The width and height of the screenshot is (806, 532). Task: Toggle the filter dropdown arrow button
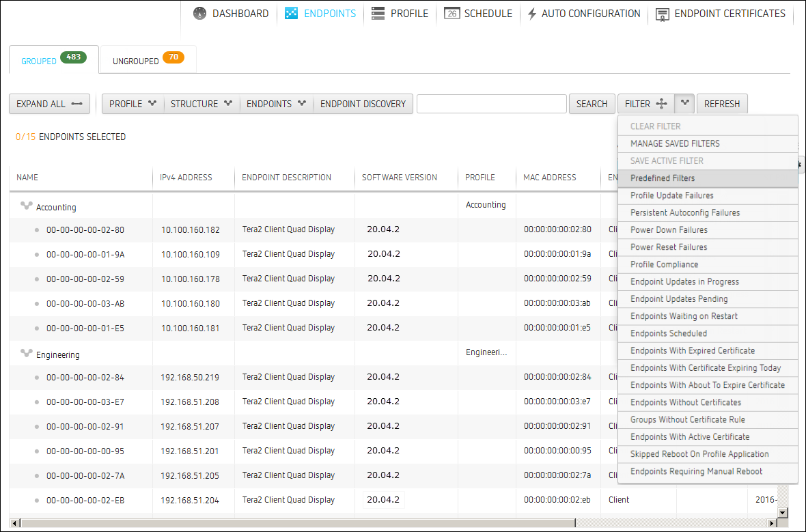(x=684, y=103)
